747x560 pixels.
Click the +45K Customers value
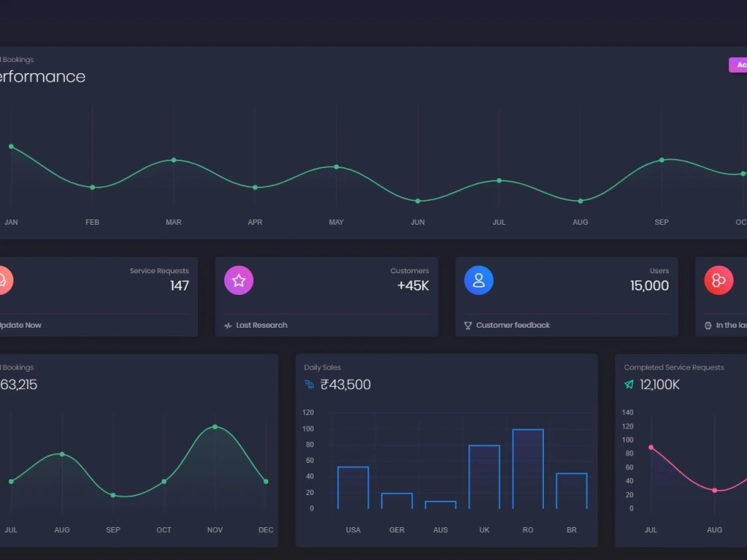[x=413, y=286]
